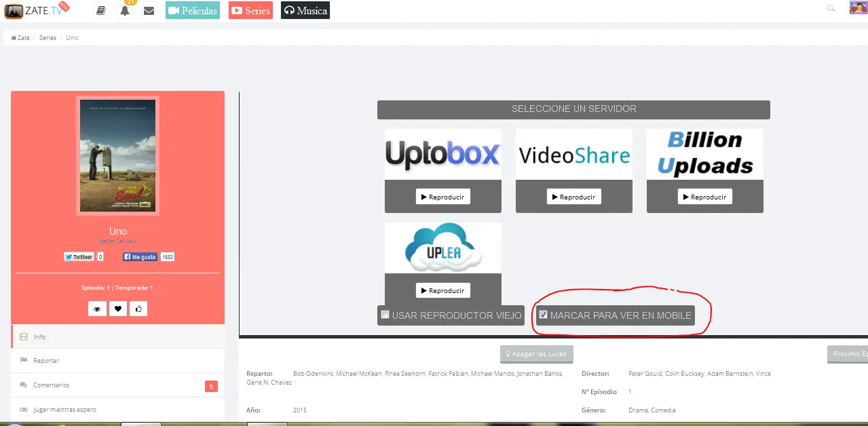Screen dimensions: 868x426
Task: Click the thumbs up like icon
Action: pyautogui.click(x=138, y=309)
